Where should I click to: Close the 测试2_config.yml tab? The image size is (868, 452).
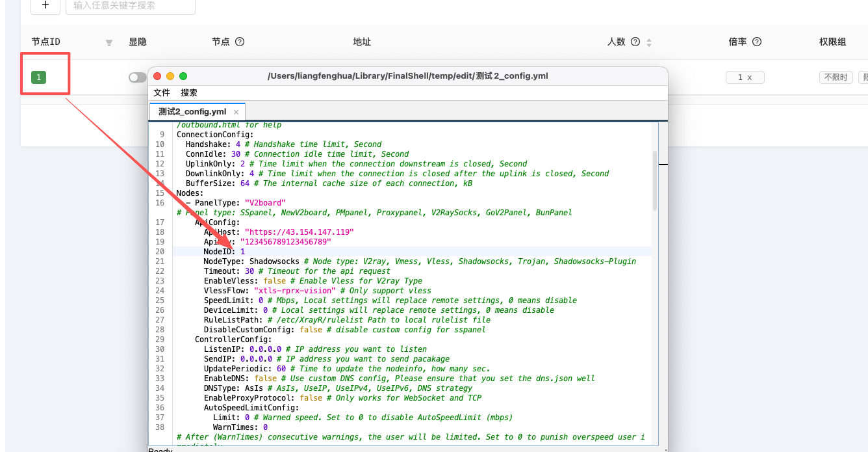236,112
